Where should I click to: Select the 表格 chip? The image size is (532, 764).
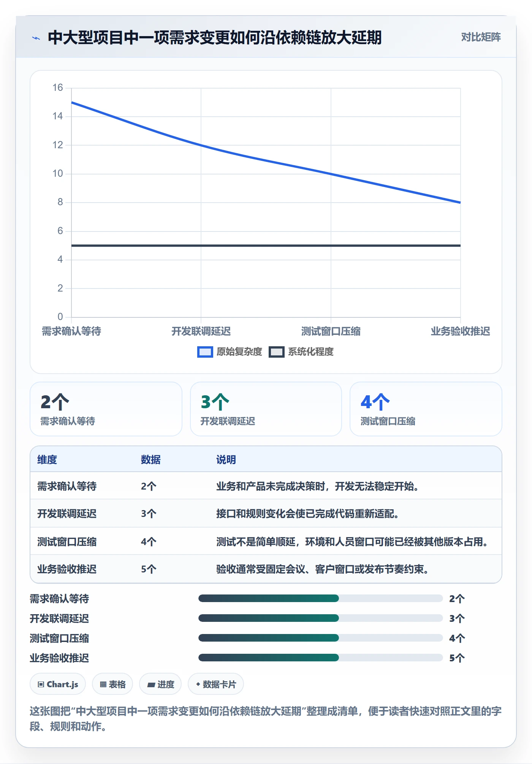point(112,684)
